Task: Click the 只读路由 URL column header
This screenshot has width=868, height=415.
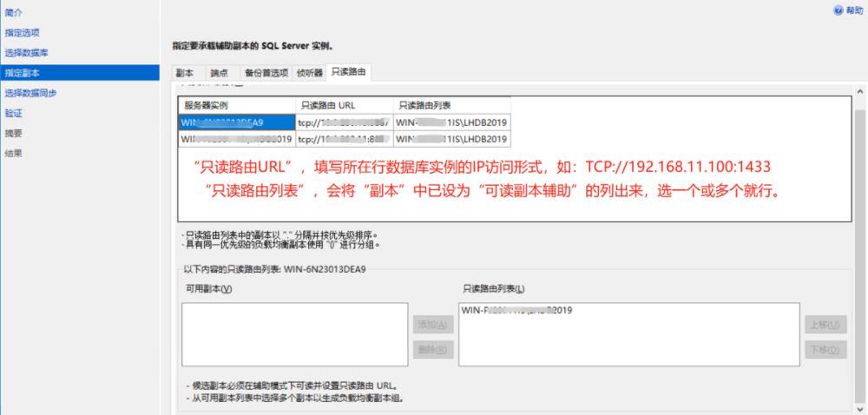Action: [345, 105]
